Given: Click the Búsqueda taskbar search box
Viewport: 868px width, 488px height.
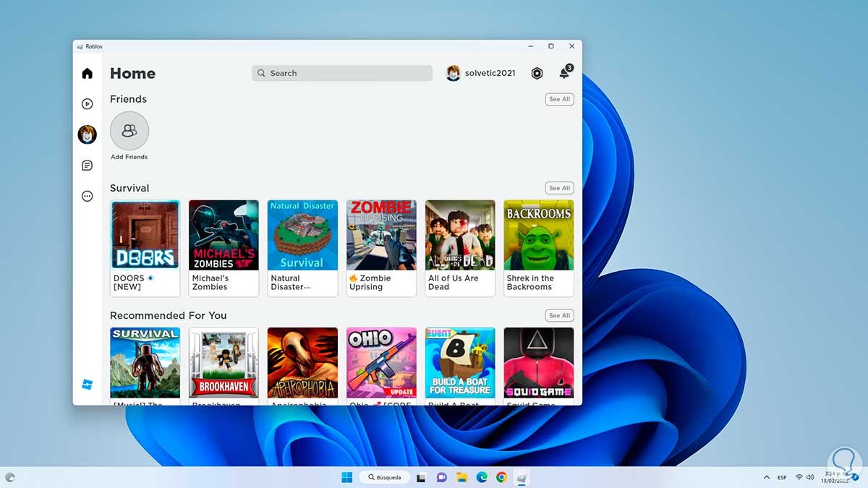Looking at the screenshot, I should click(x=385, y=477).
